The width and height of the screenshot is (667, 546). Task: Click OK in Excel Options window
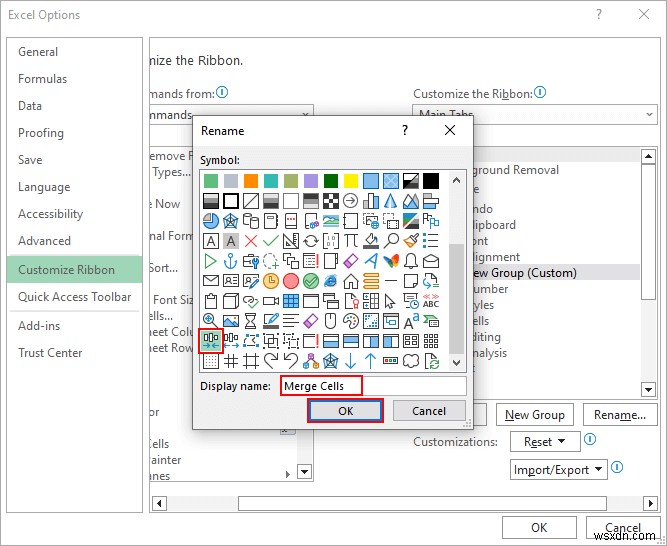tap(539, 528)
